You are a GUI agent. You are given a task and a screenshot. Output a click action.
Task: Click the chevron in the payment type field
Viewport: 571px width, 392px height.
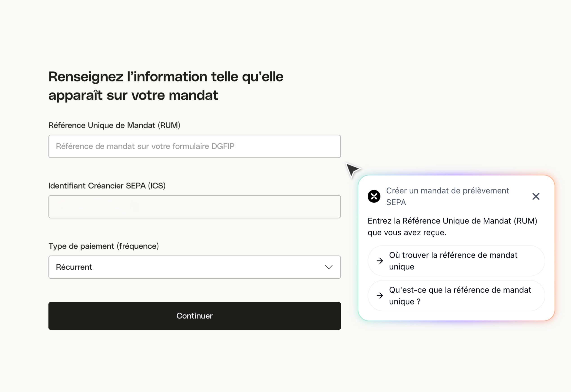click(328, 267)
